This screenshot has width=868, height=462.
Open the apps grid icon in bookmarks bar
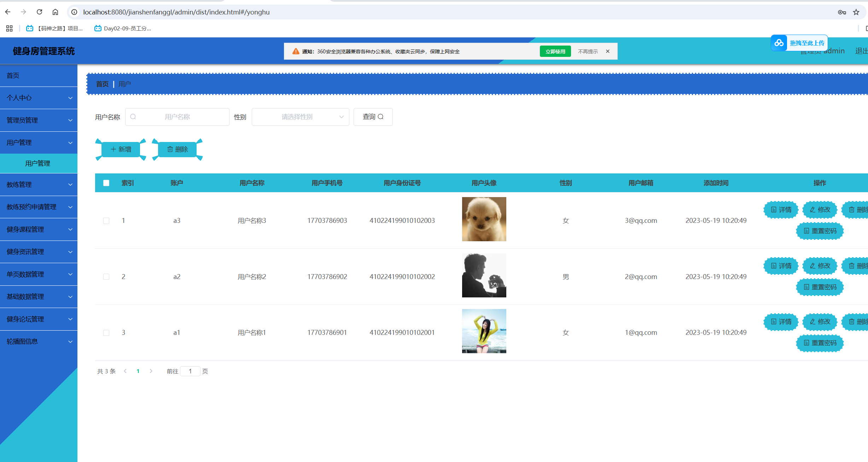click(x=9, y=28)
